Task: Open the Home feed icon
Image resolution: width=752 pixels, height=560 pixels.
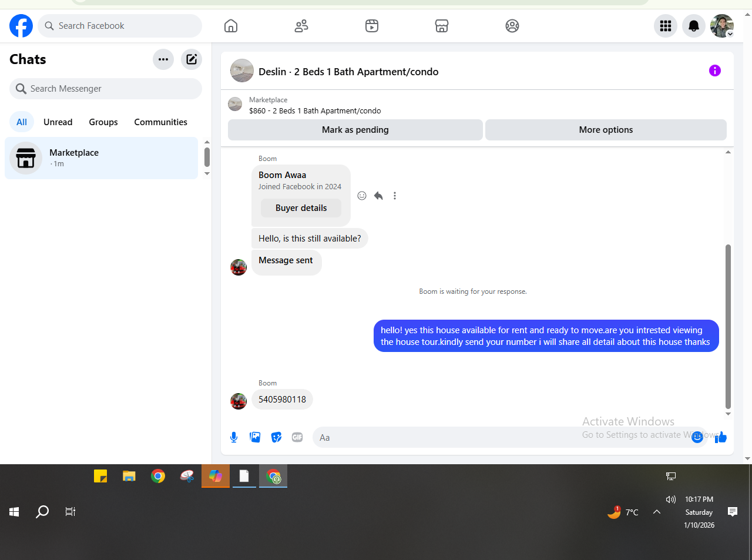Action: (x=231, y=26)
